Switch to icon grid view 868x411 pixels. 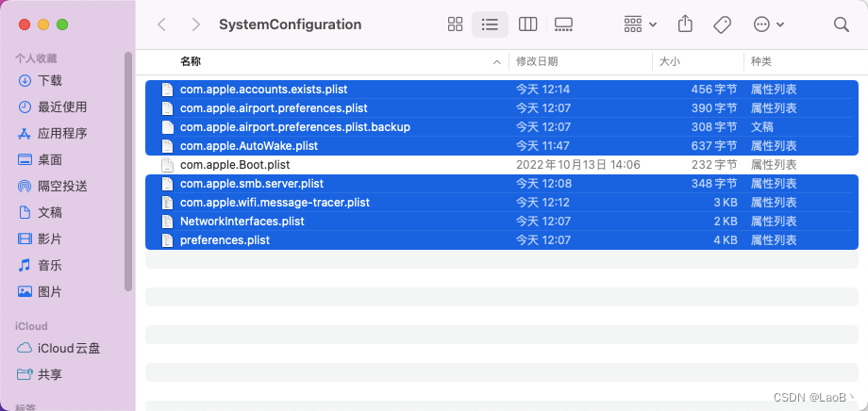click(x=455, y=25)
